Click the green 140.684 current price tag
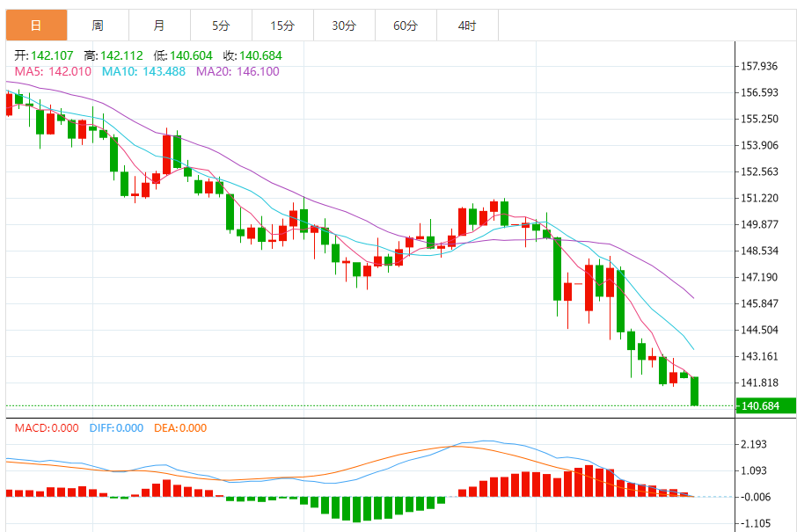 (x=765, y=406)
